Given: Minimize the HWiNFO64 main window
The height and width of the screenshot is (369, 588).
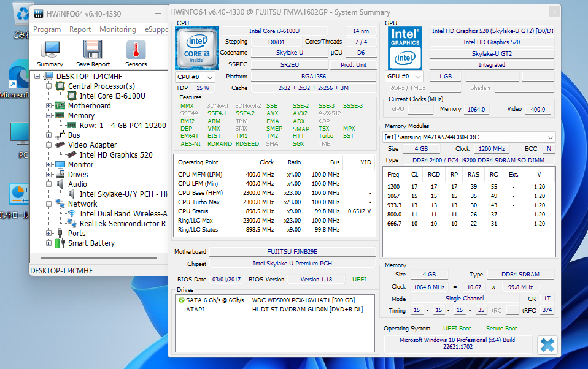Looking at the screenshot, I should pos(158,14).
